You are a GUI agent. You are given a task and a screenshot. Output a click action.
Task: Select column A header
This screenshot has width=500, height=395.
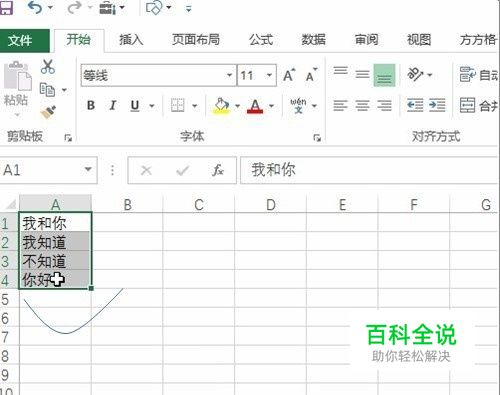[x=55, y=204]
